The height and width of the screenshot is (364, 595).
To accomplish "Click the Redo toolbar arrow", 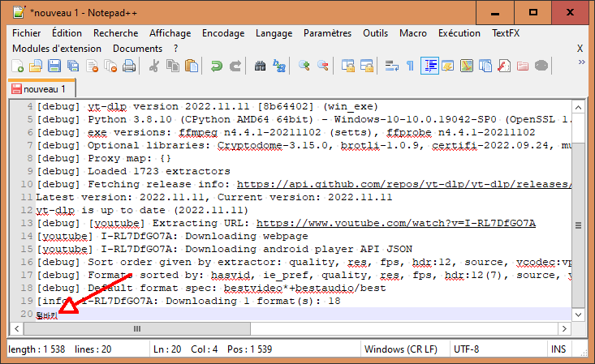I will point(235,66).
